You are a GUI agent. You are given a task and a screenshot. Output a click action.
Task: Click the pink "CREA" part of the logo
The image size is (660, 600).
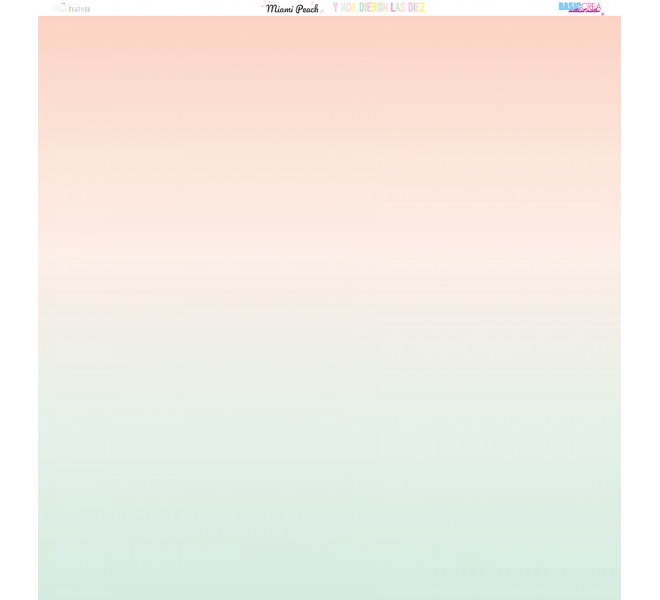pos(591,6)
